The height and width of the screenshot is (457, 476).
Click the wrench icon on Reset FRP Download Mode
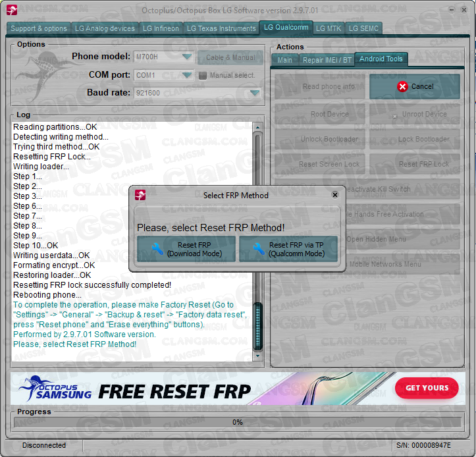click(x=157, y=249)
